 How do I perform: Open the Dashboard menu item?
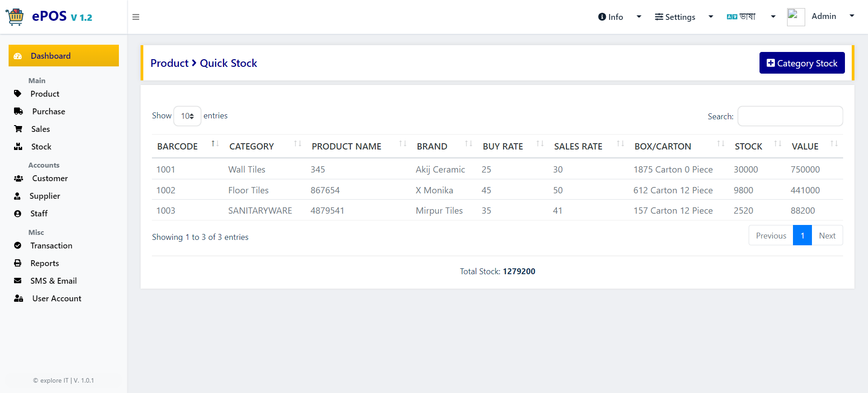coord(64,56)
